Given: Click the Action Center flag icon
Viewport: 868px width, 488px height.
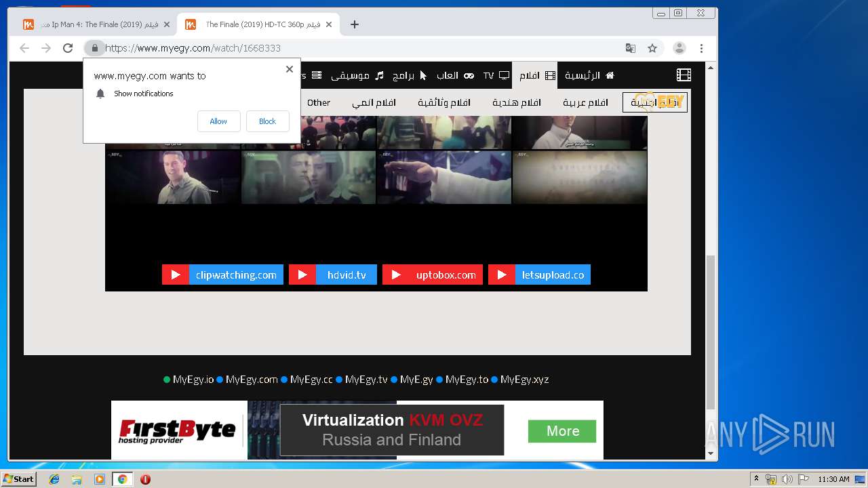Looking at the screenshot, I should pos(803,479).
